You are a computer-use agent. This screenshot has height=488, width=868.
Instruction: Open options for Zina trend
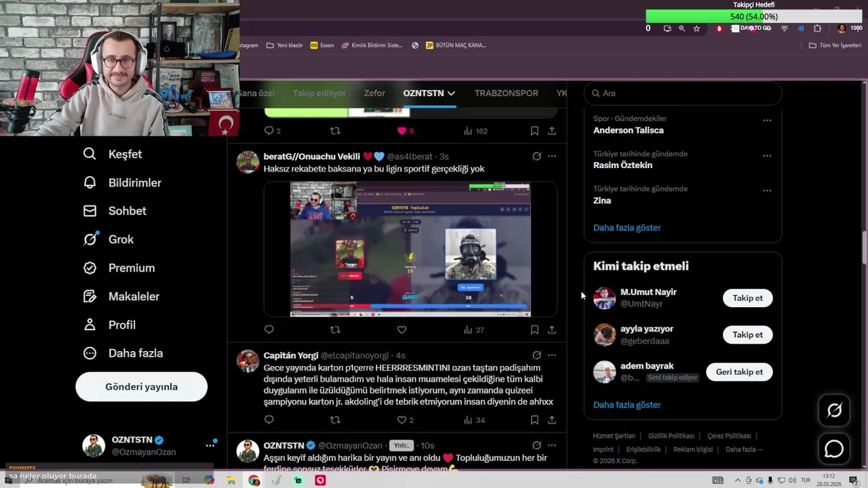click(767, 190)
